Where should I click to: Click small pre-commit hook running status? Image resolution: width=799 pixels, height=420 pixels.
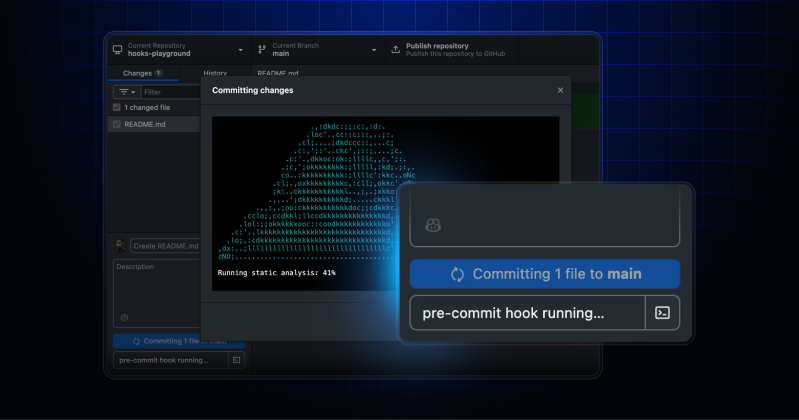pos(171,360)
